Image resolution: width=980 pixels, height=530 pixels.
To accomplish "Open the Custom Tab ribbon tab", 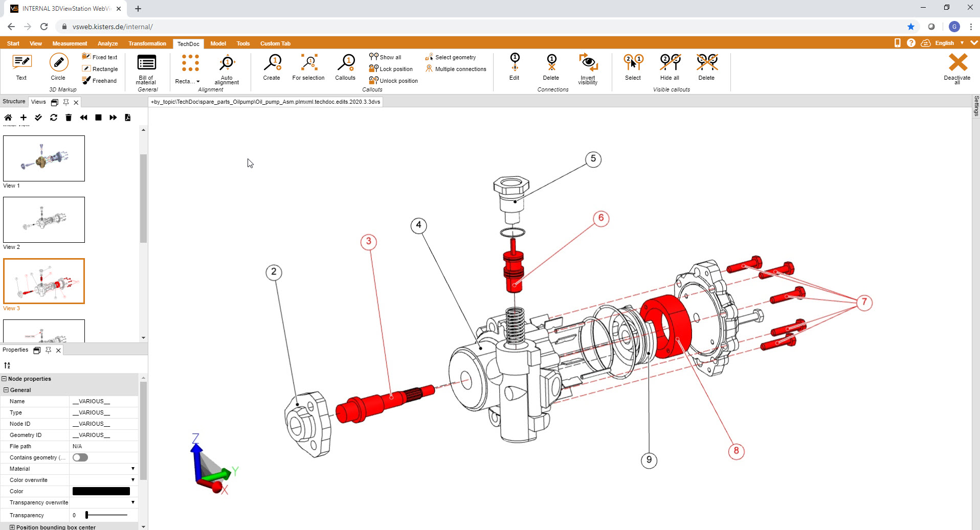I will click(x=275, y=43).
